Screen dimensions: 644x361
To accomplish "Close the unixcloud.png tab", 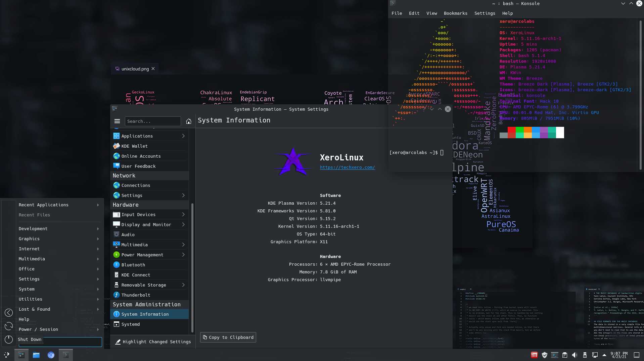I will (x=153, y=68).
